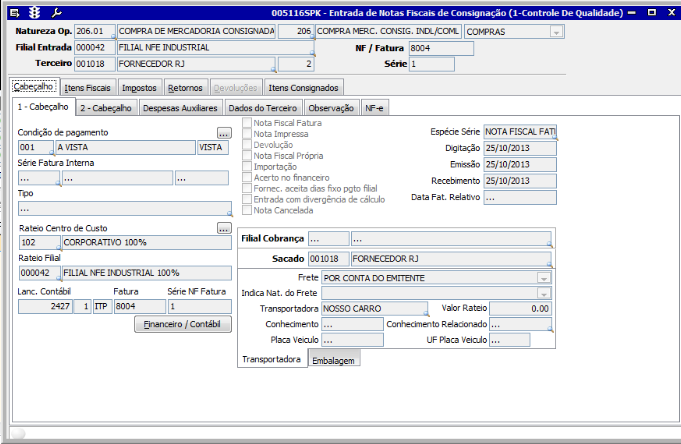The width and height of the screenshot is (681, 444).
Task: Open the wrench tools icon
Action: (x=55, y=12)
